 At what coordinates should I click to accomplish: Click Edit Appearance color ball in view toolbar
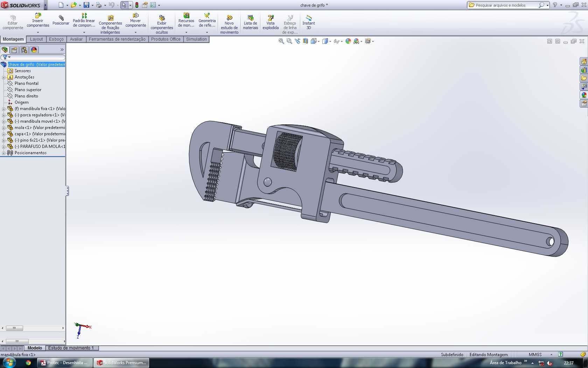click(348, 41)
